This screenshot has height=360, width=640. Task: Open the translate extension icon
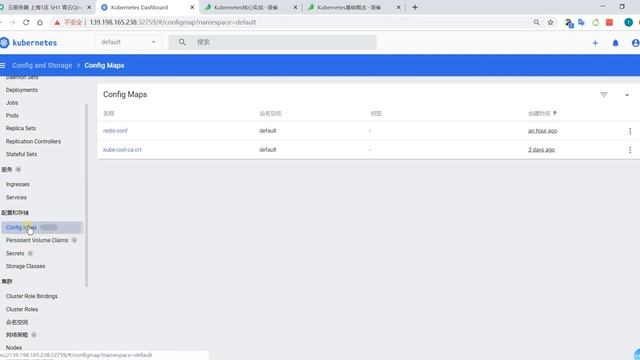[x=581, y=22]
